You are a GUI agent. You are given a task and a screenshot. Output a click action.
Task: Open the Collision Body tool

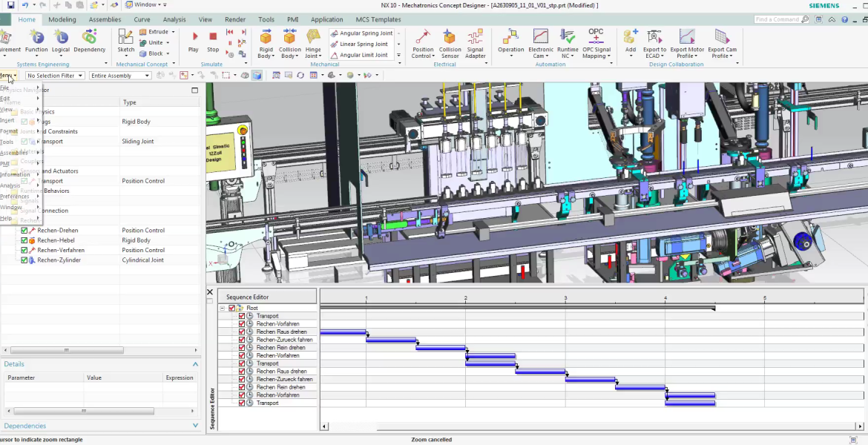click(289, 42)
